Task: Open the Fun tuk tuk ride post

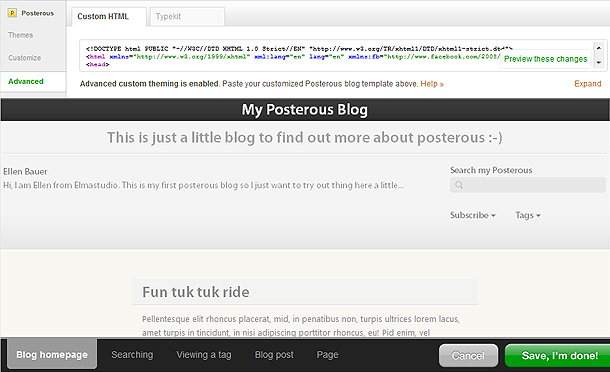Action: click(196, 292)
